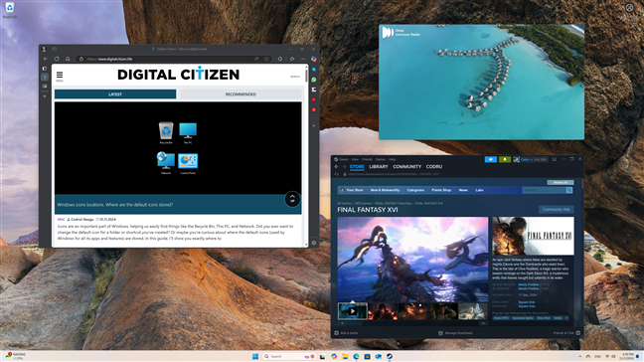This screenshot has height=362, width=644.
Task: Click Steam store search magnifier
Action: pyautogui.click(x=568, y=190)
